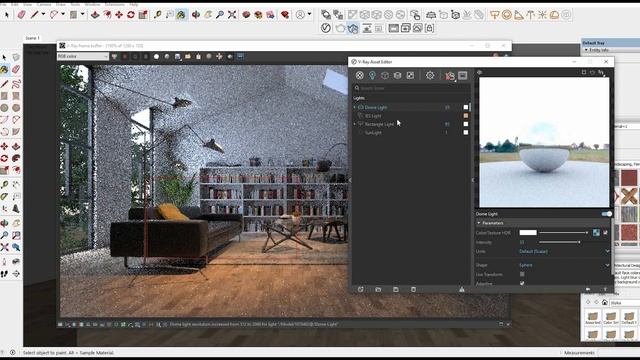Image resolution: width=640 pixels, height=360 pixels.
Task: Collapse the Asset Editor left panel arrow
Action: (350, 180)
